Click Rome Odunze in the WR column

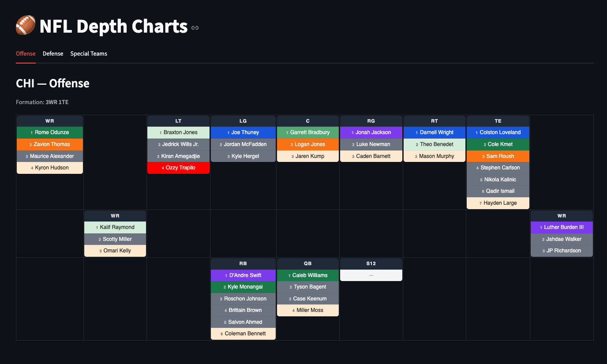coord(50,132)
